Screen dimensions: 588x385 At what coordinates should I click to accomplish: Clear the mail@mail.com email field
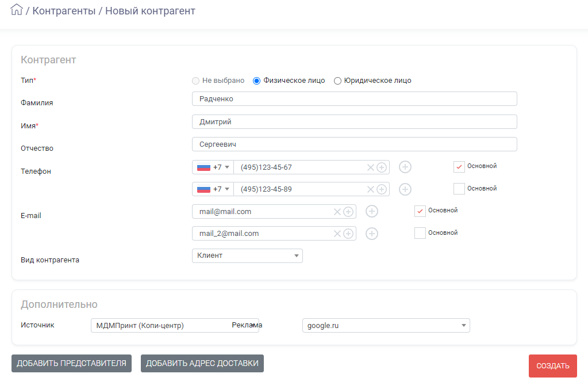click(337, 212)
